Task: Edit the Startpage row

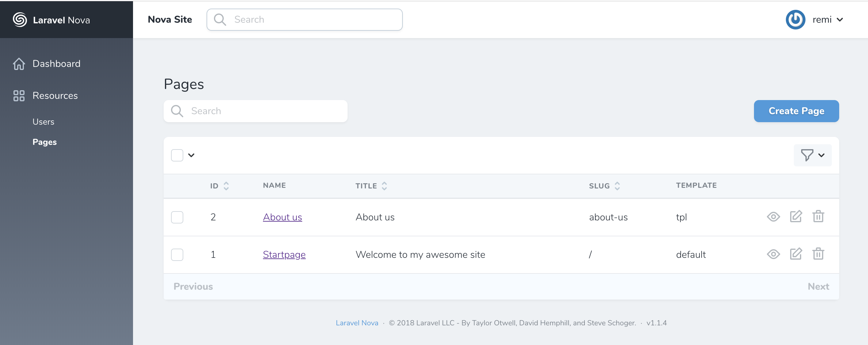Action: tap(796, 254)
